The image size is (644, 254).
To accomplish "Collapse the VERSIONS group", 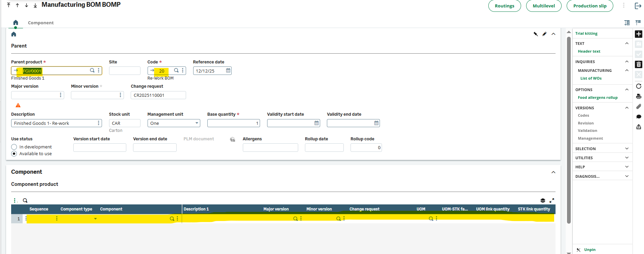I will (x=627, y=108).
